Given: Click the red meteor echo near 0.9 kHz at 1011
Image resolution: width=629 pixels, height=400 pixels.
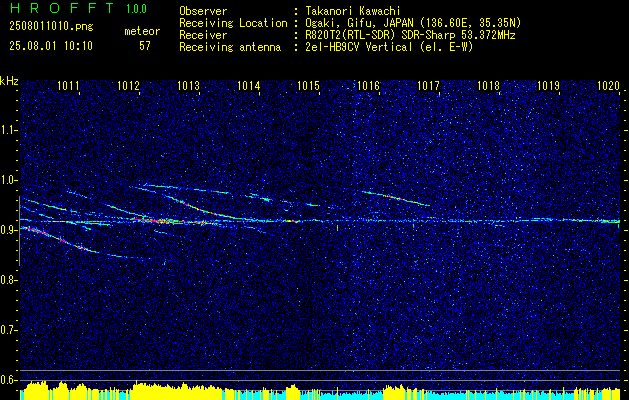Looking at the screenshot, I should pos(54,237).
